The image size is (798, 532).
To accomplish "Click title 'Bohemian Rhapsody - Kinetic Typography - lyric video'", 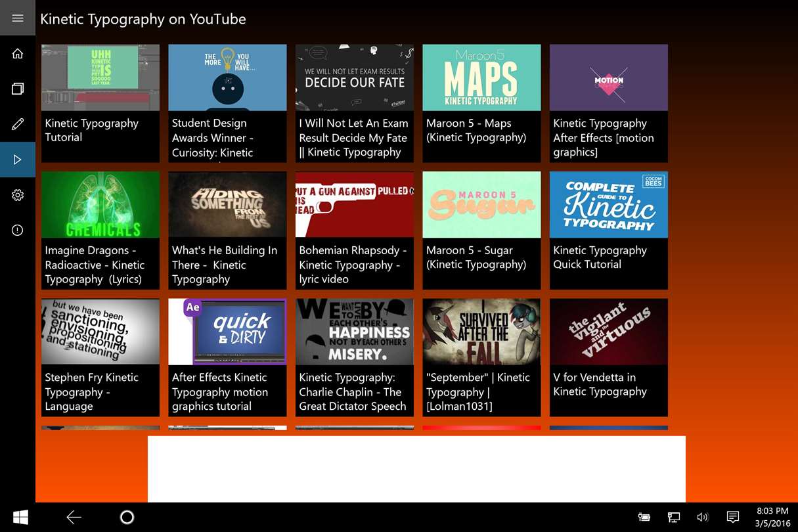I will [x=353, y=265].
